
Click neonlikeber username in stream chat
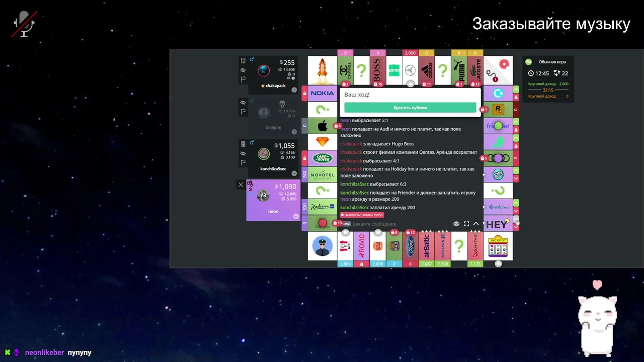tap(45, 352)
